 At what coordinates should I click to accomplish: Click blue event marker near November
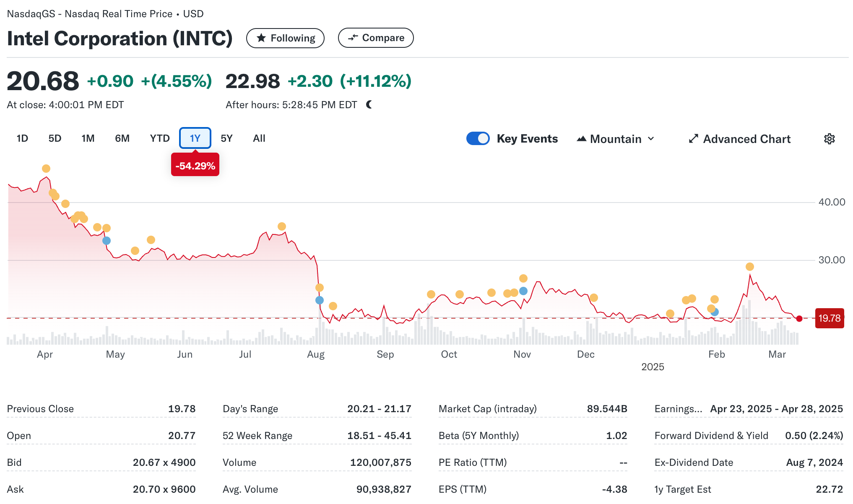(x=523, y=291)
